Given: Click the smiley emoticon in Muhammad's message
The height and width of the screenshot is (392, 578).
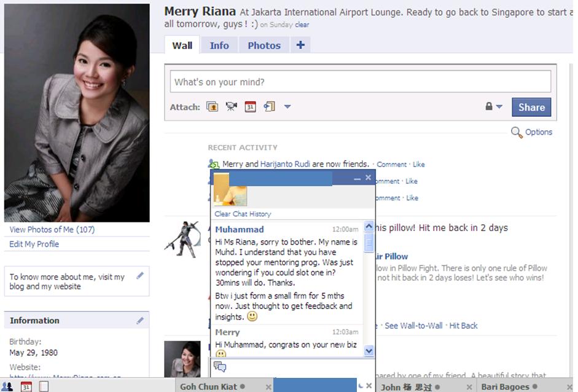Looking at the screenshot, I should (x=252, y=316).
